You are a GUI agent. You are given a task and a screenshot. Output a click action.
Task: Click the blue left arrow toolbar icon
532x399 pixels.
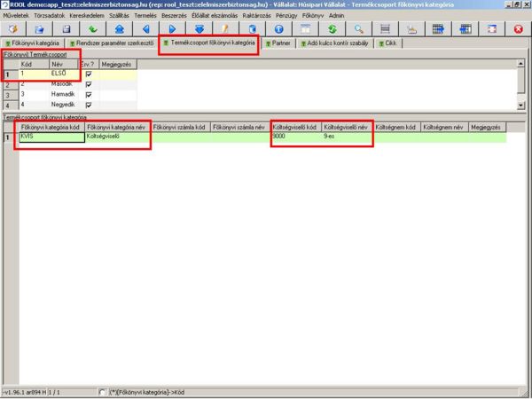pos(145,29)
